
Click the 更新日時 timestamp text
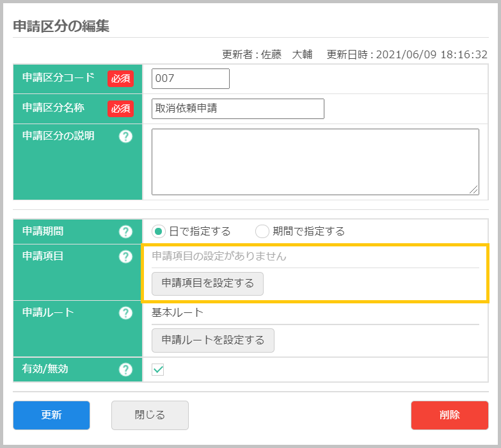[407, 54]
